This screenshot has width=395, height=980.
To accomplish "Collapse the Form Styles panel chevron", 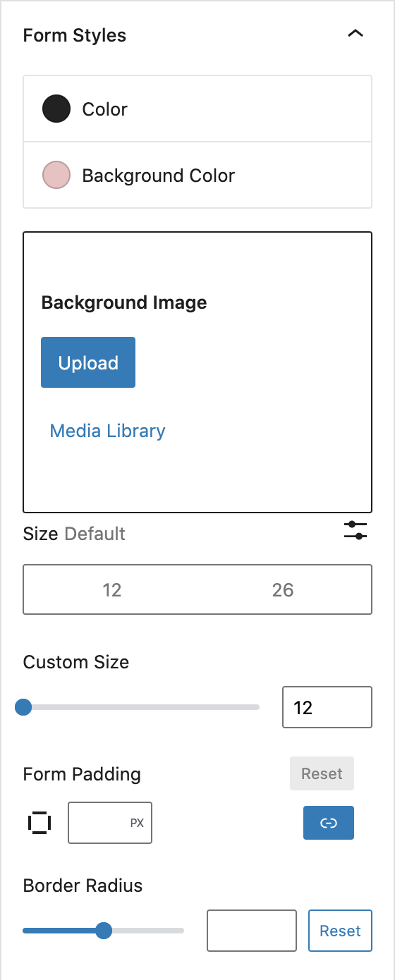I will point(355,34).
